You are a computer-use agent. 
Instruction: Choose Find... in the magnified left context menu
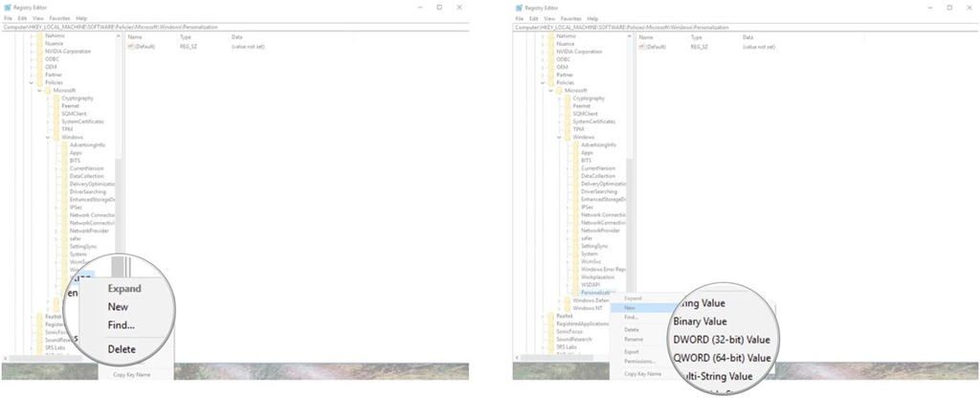coord(122,325)
